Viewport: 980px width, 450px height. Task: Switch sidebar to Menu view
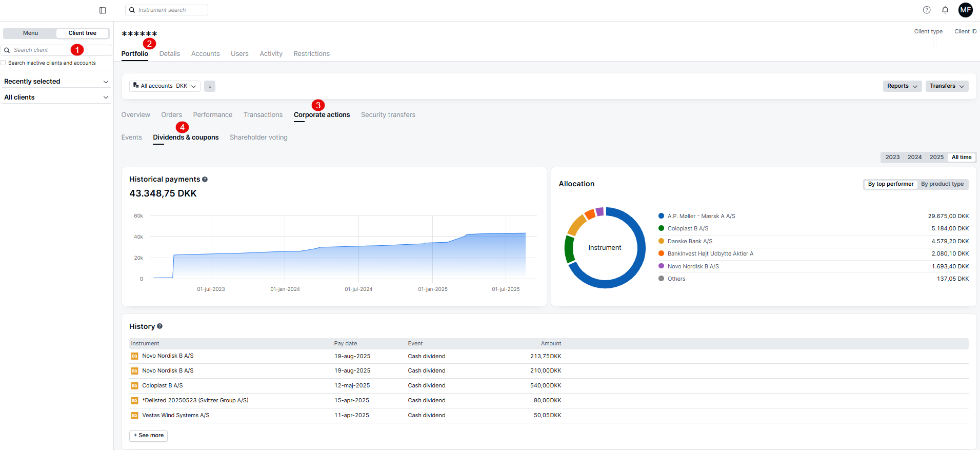pos(30,33)
